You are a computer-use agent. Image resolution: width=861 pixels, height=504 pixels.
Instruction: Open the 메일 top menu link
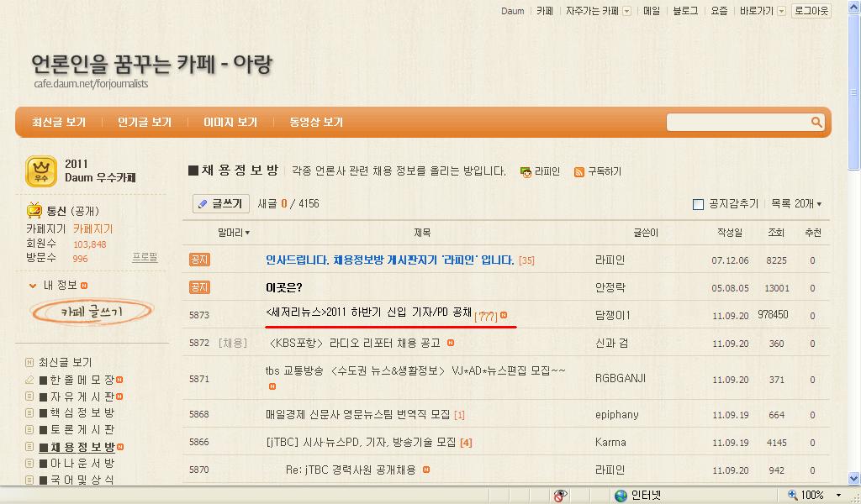(x=652, y=11)
